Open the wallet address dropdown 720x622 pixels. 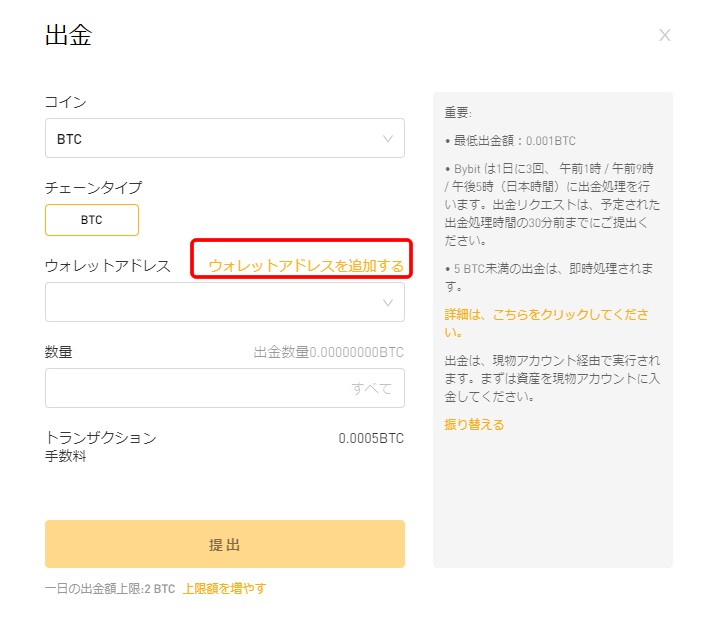pyautogui.click(x=225, y=302)
